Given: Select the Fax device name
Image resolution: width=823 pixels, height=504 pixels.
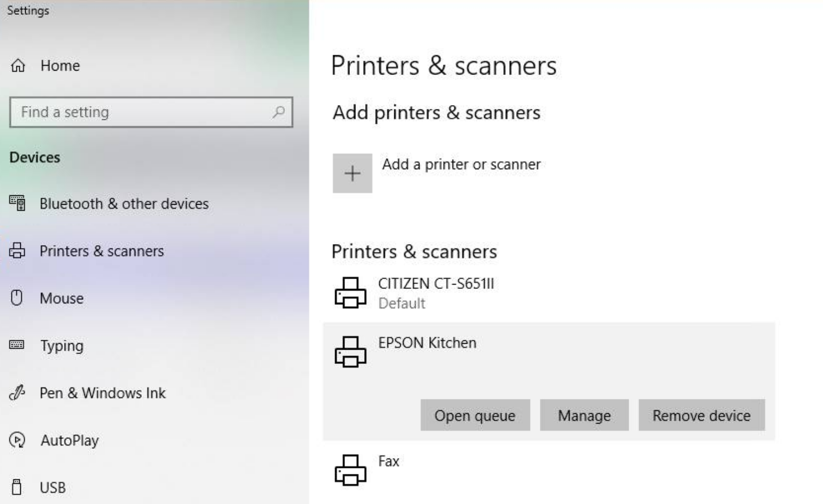Looking at the screenshot, I should [389, 461].
